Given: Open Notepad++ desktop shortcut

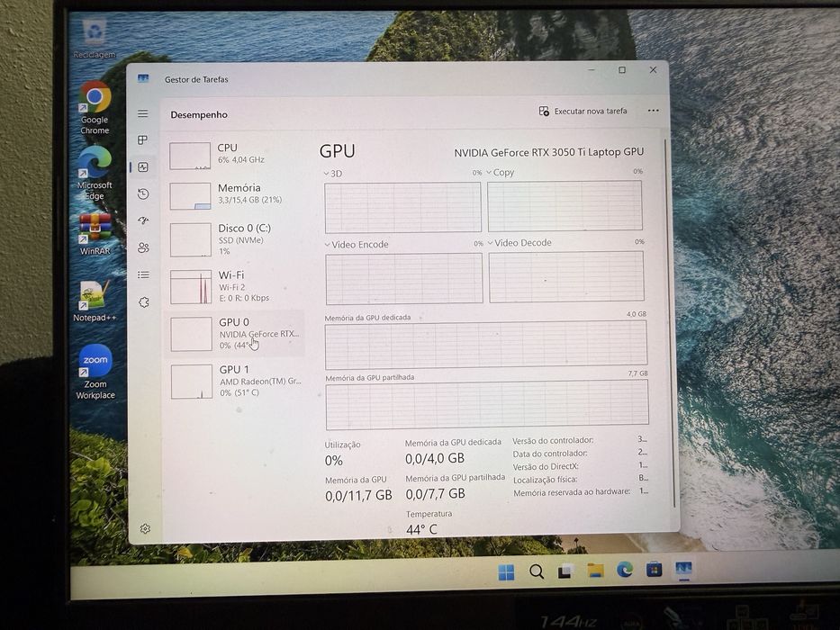Looking at the screenshot, I should tap(95, 301).
